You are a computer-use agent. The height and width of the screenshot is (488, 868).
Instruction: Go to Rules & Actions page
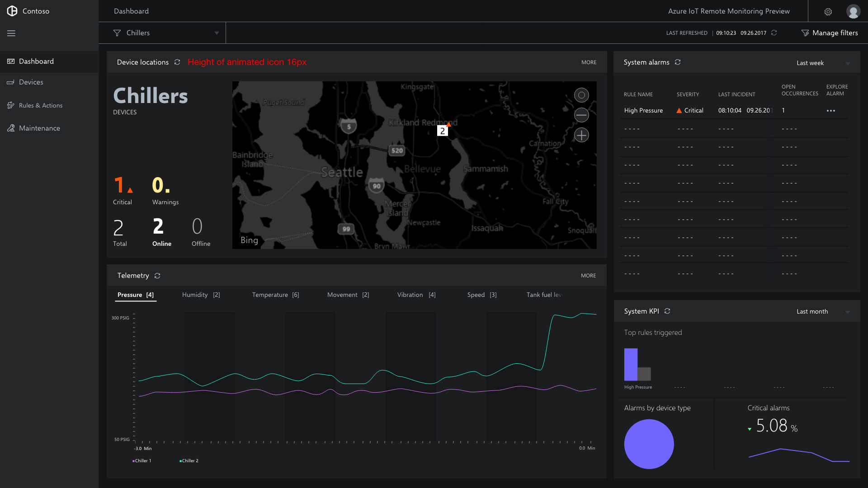41,105
